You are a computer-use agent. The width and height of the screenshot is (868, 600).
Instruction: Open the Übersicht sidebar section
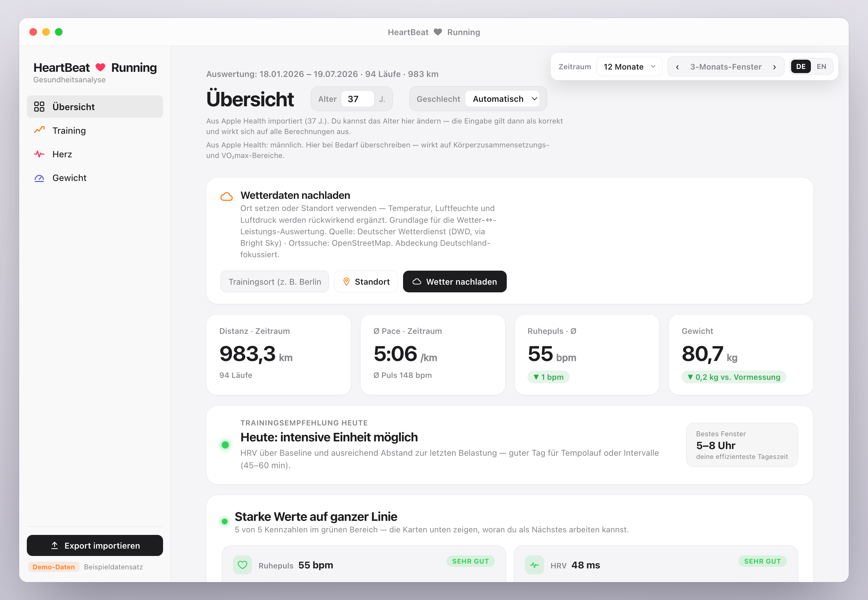95,107
